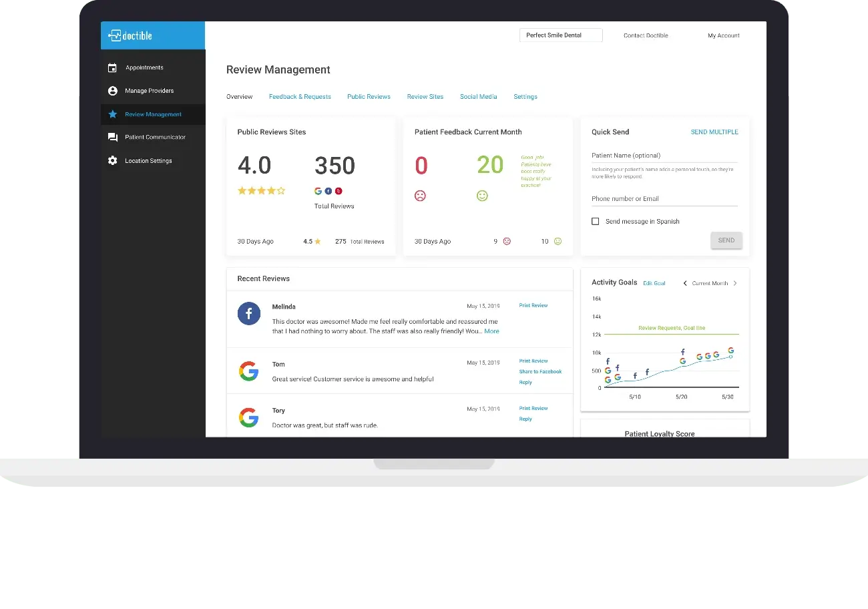Click Share to Facebook on Tom's review

point(540,371)
